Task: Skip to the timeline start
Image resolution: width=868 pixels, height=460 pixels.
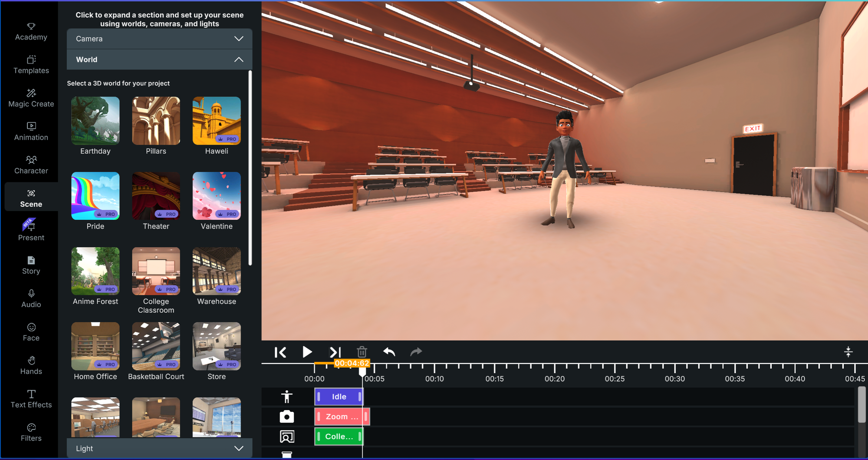Action: tap(280, 352)
